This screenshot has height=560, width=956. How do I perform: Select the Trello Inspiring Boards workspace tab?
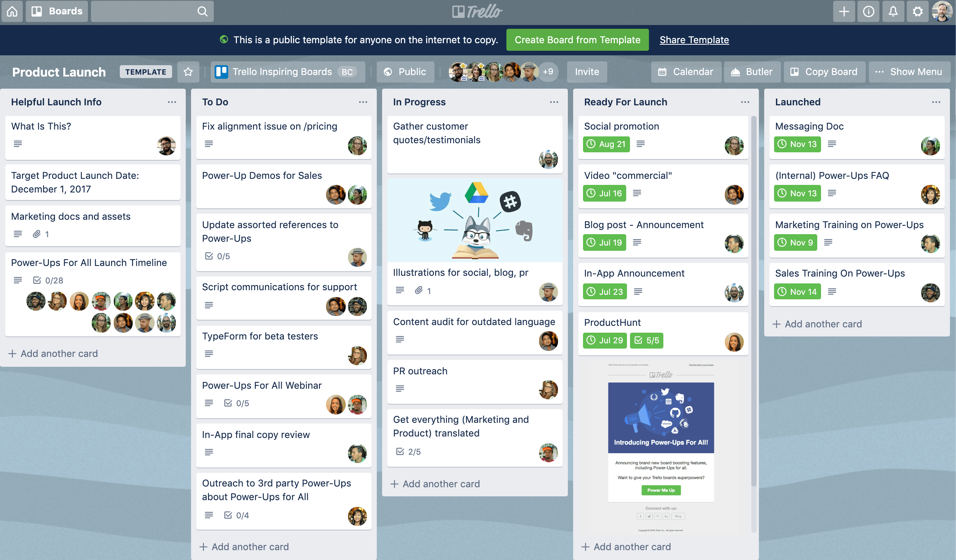[x=286, y=71]
